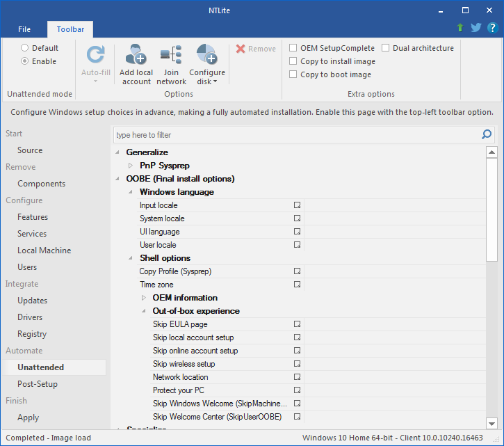The image size is (504, 446).
Task: Check Copy to boot image checkbox
Action: coord(293,74)
